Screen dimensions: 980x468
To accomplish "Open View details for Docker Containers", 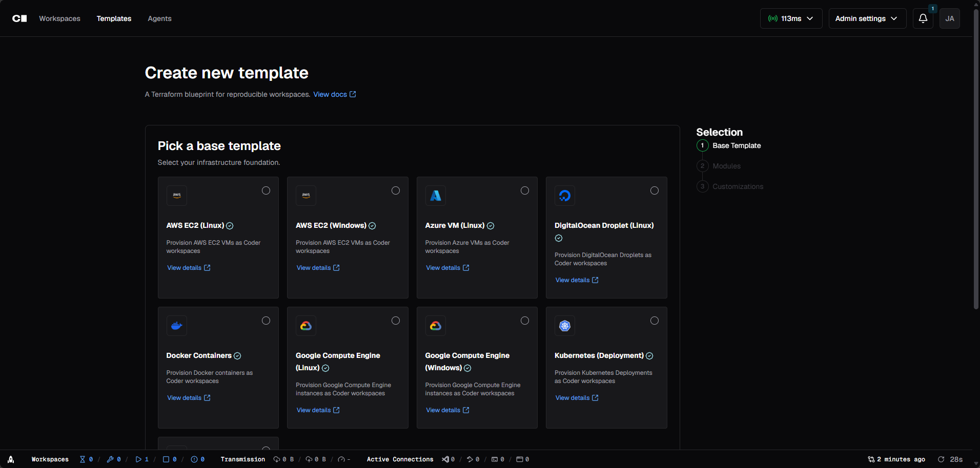I will pyautogui.click(x=189, y=398).
